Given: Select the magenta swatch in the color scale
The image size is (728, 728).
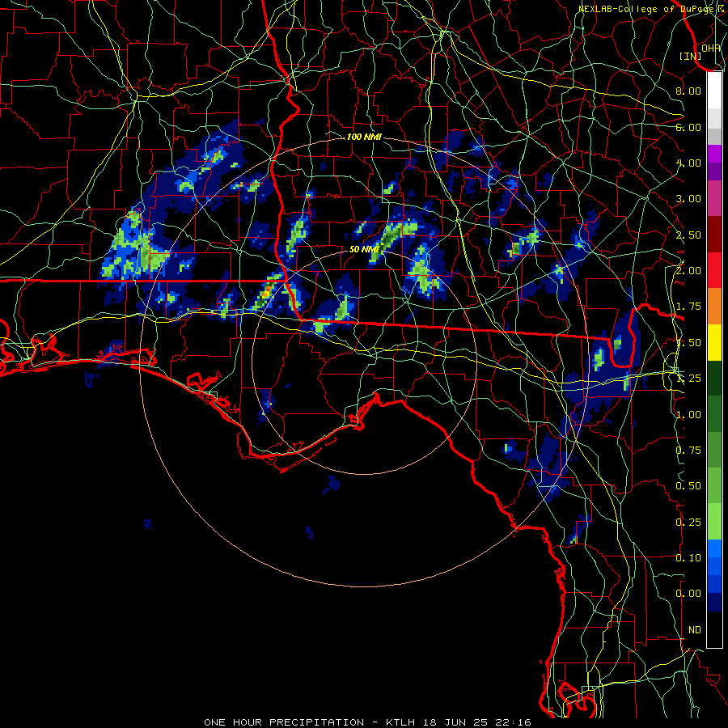Looking at the screenshot, I should 714,154.
